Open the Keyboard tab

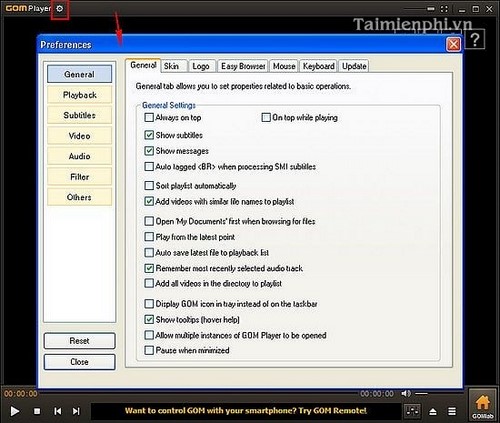point(318,66)
